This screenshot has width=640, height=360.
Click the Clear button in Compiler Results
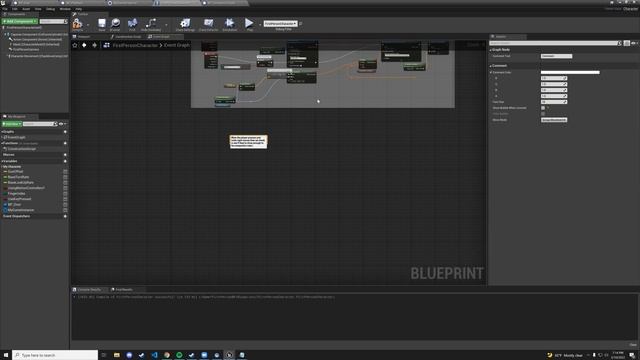tap(633, 345)
